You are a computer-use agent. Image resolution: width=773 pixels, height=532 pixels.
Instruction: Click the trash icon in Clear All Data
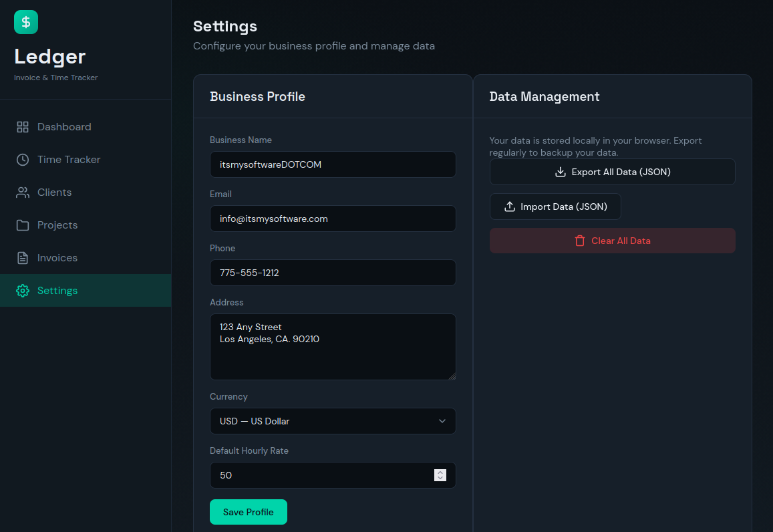click(x=580, y=241)
